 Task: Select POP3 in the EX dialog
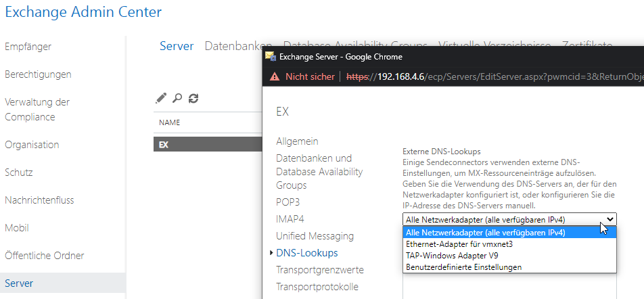288,202
